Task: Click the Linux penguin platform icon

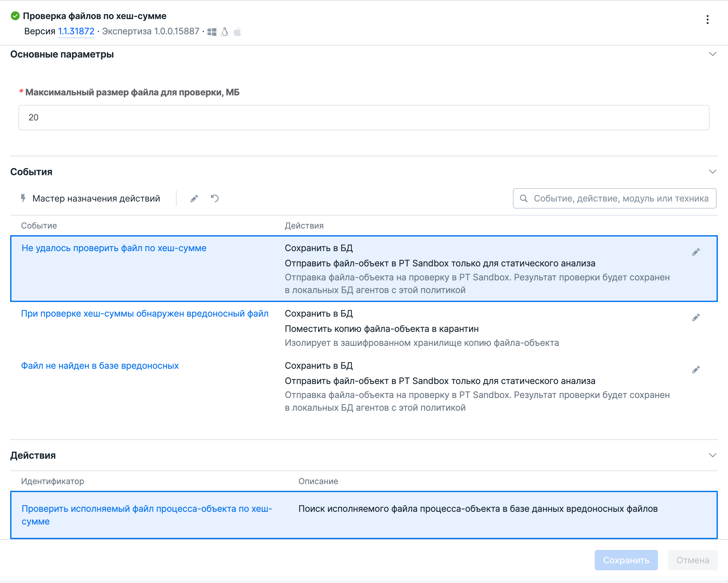Action: (x=225, y=32)
